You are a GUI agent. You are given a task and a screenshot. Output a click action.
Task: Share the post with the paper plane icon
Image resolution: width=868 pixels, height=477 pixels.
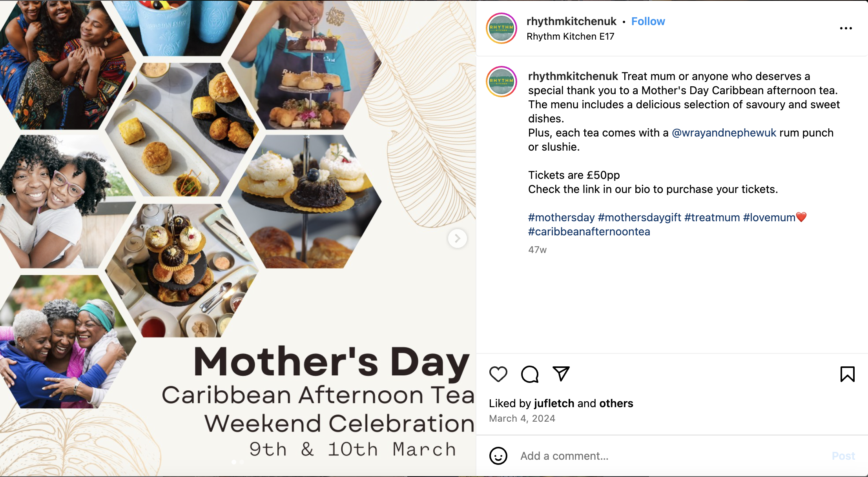pyautogui.click(x=561, y=374)
